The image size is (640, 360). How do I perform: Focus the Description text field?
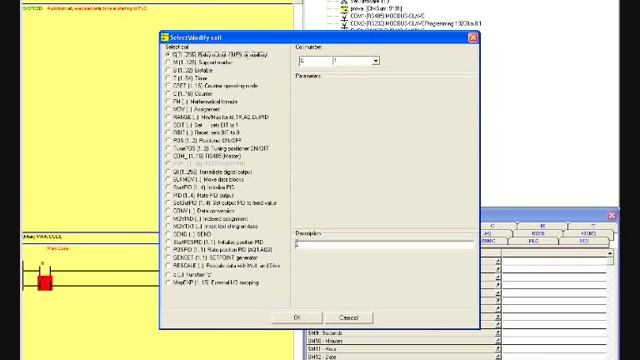click(x=384, y=244)
